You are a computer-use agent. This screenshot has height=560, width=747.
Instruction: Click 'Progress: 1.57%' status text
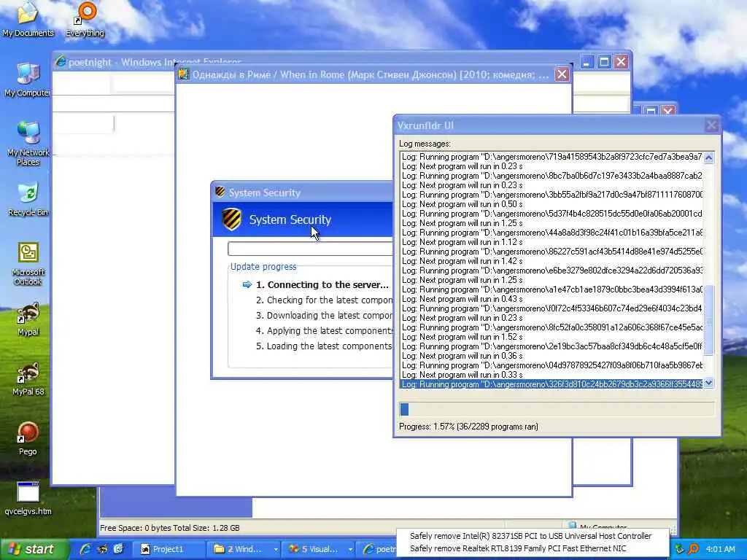[x=468, y=427]
